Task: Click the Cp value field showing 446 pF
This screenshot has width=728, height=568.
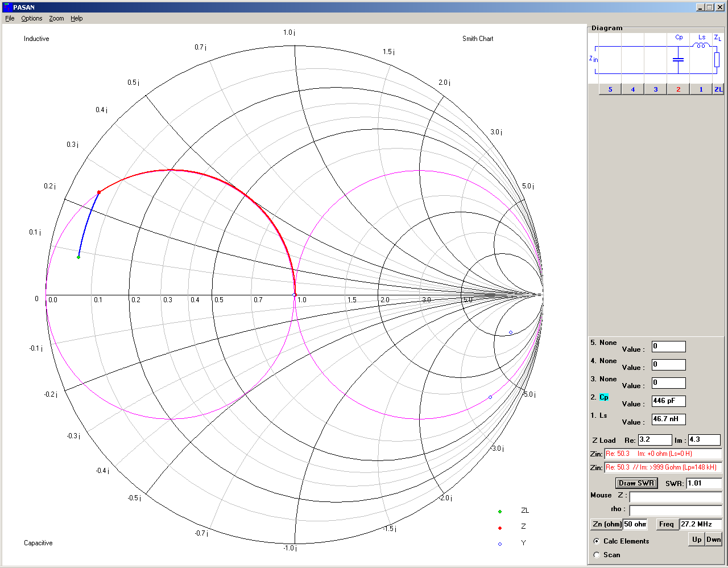Action: coord(668,401)
